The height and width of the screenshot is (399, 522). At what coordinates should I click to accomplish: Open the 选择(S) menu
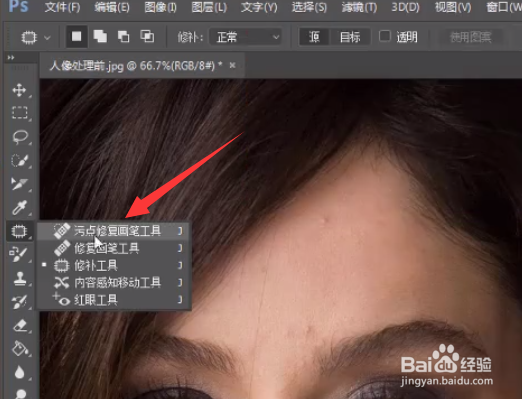309,7
